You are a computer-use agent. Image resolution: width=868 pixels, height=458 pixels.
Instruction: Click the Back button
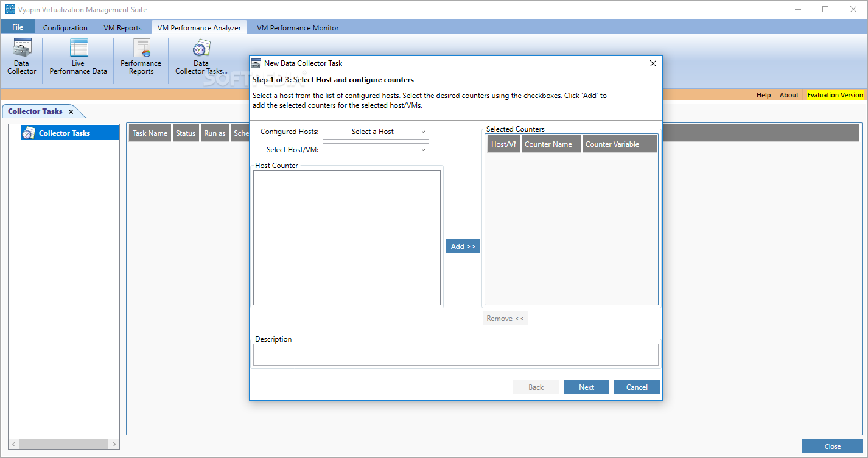(536, 387)
